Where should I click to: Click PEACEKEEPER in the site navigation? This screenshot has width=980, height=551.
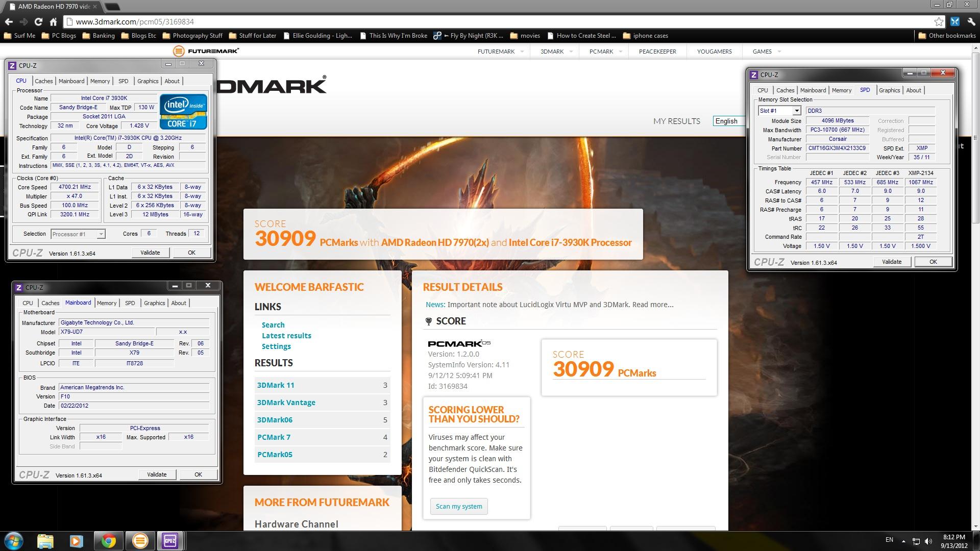click(657, 51)
